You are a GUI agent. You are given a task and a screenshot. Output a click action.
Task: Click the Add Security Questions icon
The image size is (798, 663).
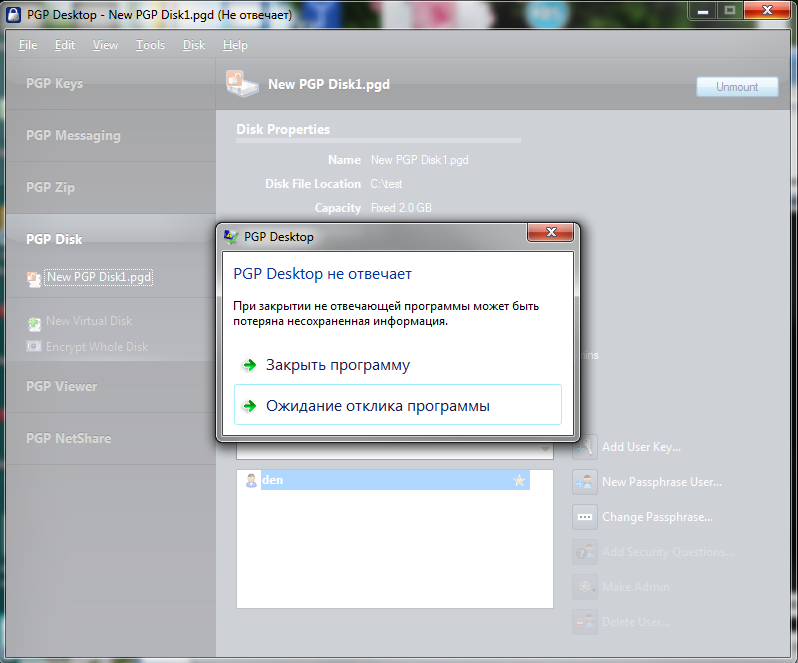pos(585,552)
